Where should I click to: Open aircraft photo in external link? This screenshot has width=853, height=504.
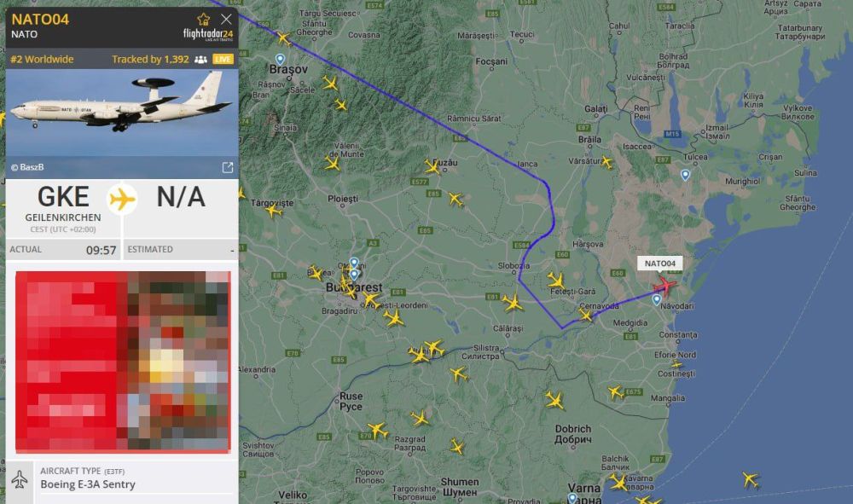(228, 167)
